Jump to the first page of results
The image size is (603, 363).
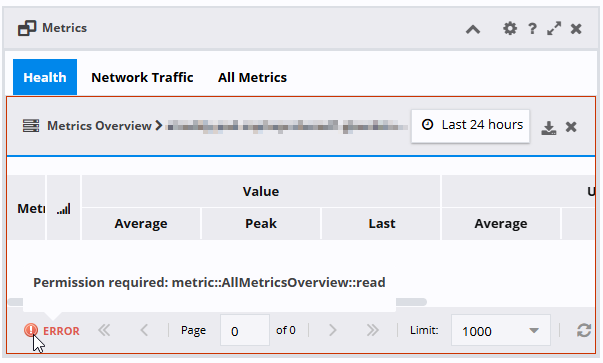tap(104, 330)
